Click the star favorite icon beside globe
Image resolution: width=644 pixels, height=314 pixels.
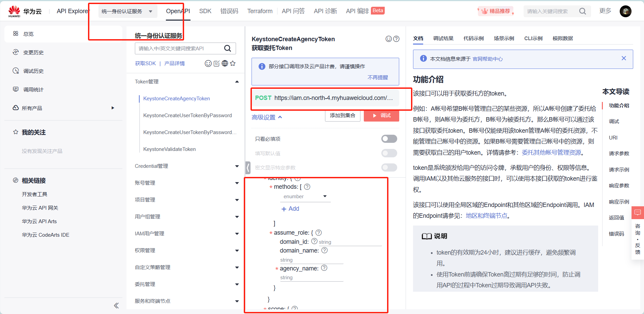pyautogui.click(x=233, y=63)
